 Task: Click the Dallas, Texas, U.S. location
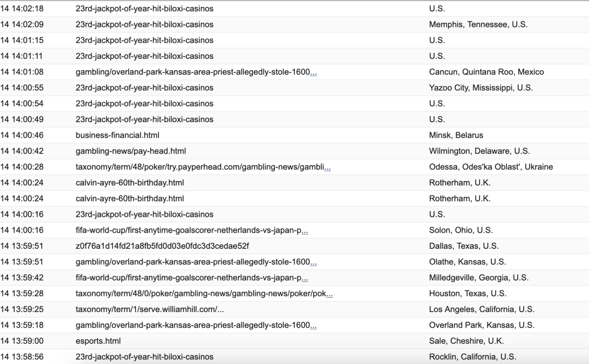[x=464, y=246]
